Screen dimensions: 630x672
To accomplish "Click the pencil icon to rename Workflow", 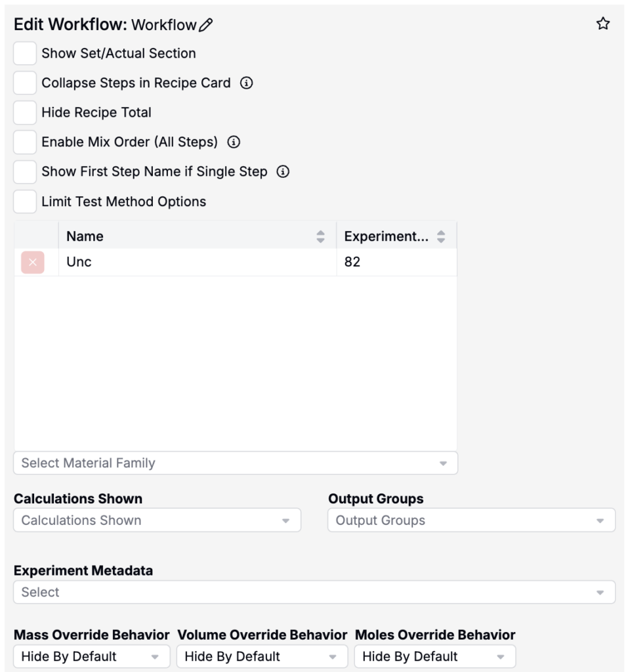I will [205, 25].
